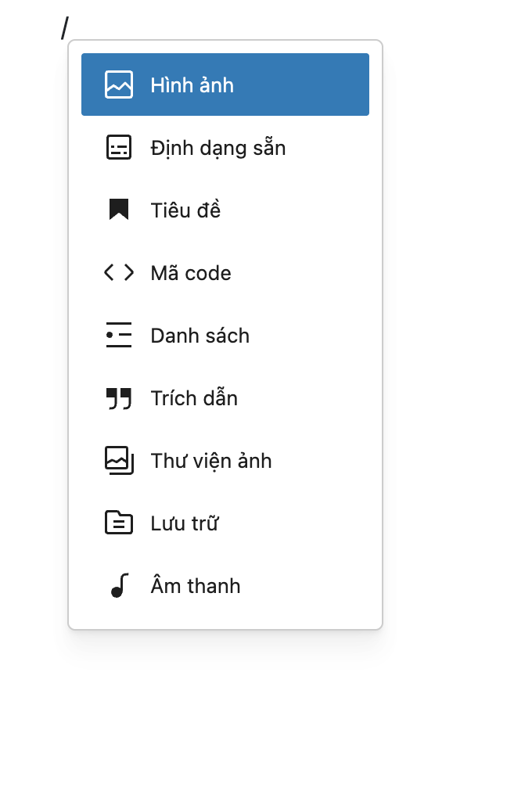Select the Định dạng sẵn preformatted icon
532x798 pixels.
coord(119,147)
